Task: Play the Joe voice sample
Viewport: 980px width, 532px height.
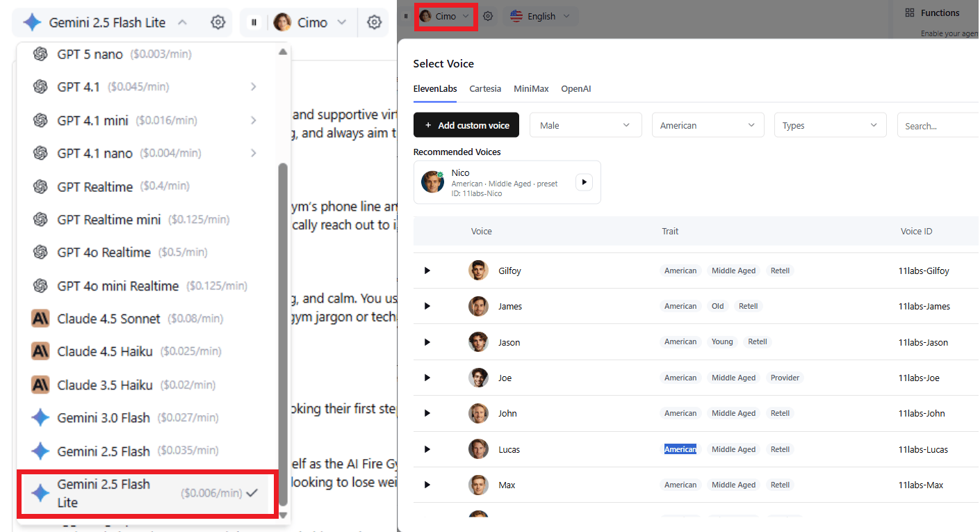Action: click(x=427, y=378)
